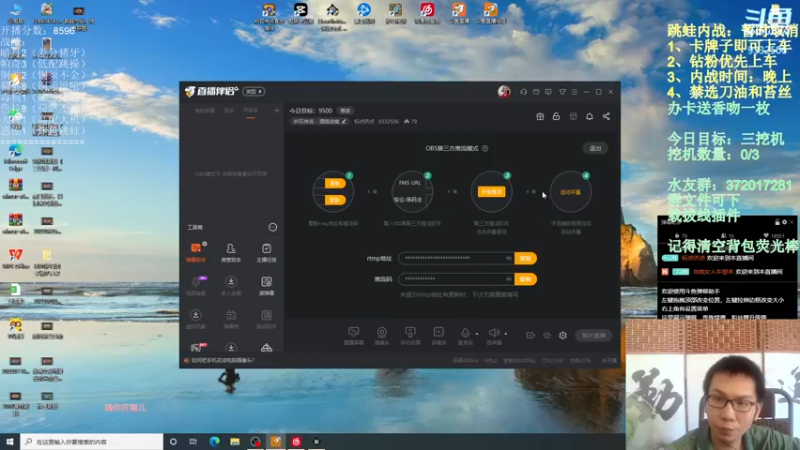Screen dimensions: 800x450
Task: Open the Windows Start menu
Action: tap(10, 441)
